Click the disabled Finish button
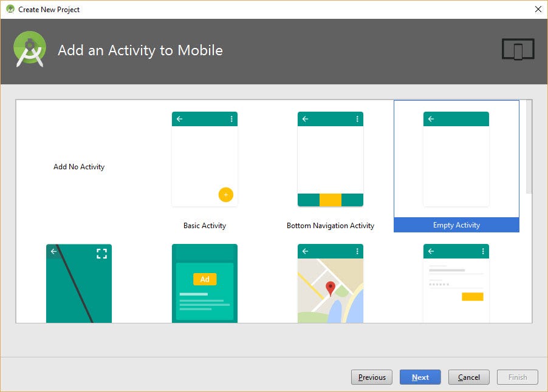Viewport: 548px width, 392px height. coord(517,377)
